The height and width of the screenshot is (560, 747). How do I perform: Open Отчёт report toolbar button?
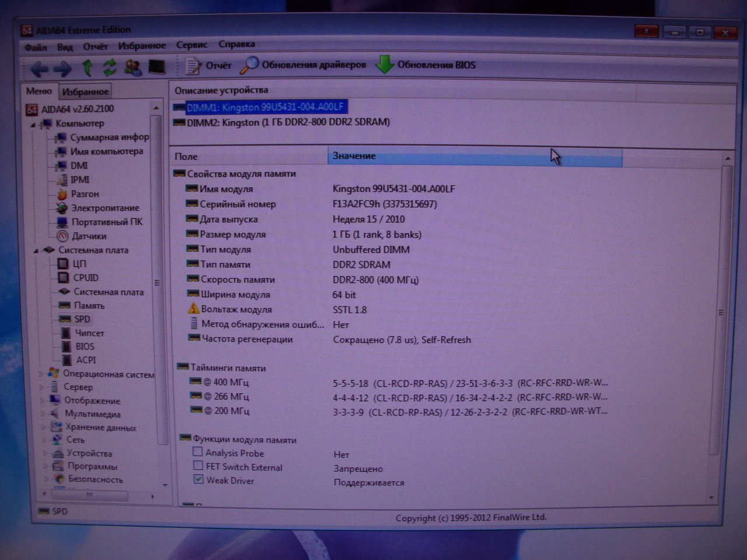pyautogui.click(x=208, y=65)
